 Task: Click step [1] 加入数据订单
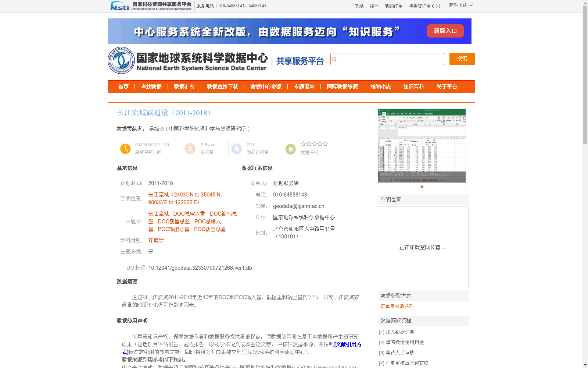pos(397,332)
